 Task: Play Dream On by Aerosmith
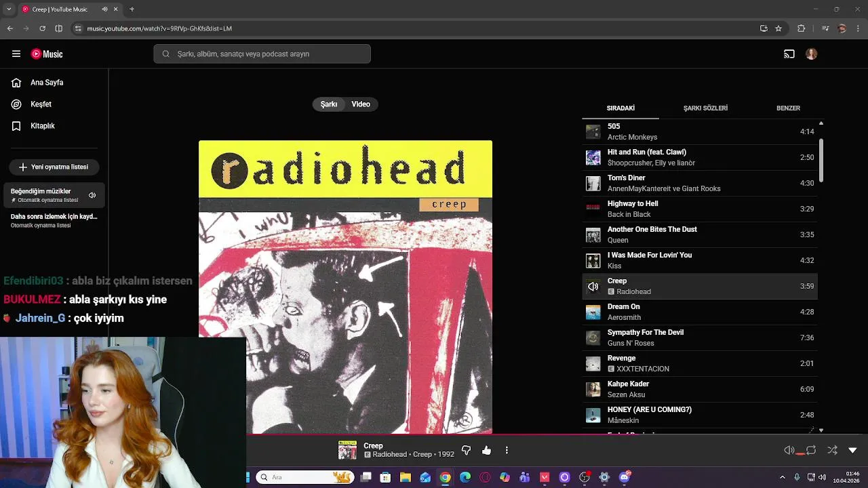click(x=700, y=312)
